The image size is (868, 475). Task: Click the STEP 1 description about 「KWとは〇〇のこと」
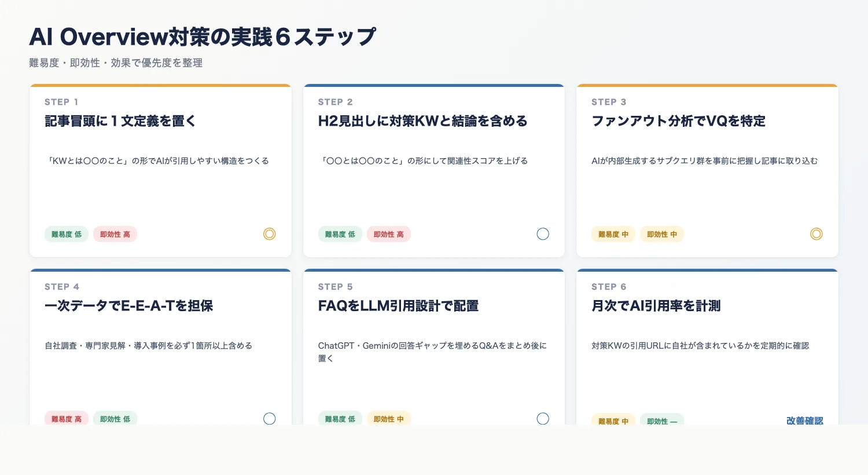(157, 161)
